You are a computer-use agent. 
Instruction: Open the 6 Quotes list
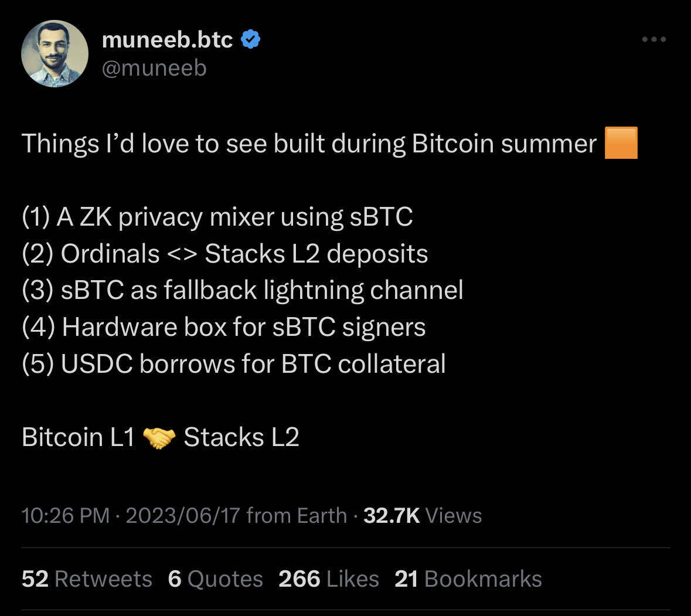(x=215, y=579)
